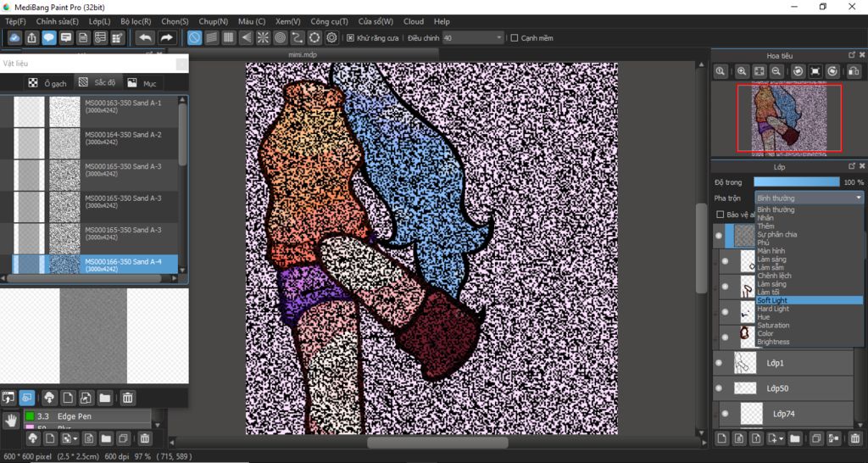Tick the Bảo vệ alpha checkbox
Viewport: 868px width, 463px height.
(721, 215)
